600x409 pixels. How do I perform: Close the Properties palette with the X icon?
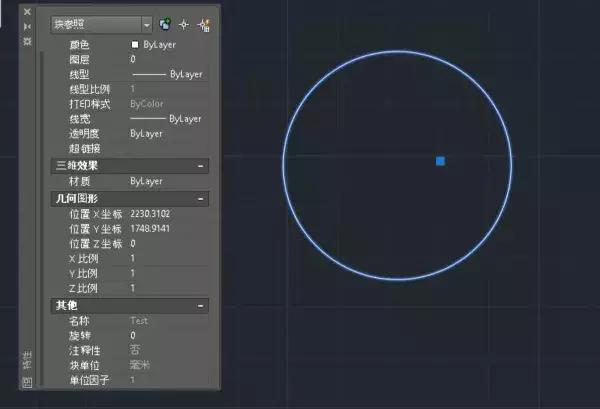tap(27, 12)
